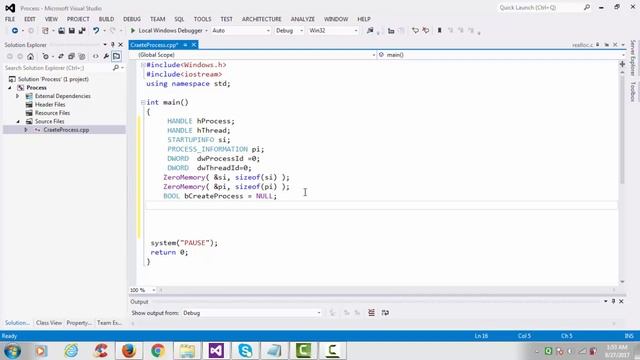Click the Quick Launch search magnifier icon

[x=587, y=7]
